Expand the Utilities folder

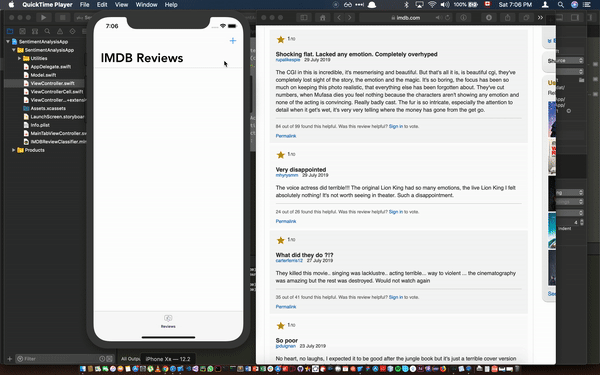(x=20, y=59)
